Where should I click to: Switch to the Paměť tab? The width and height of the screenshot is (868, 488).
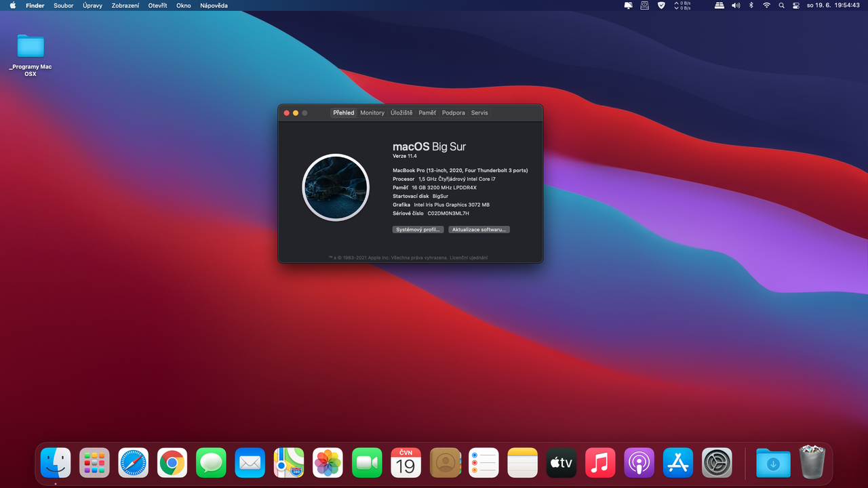pos(427,113)
